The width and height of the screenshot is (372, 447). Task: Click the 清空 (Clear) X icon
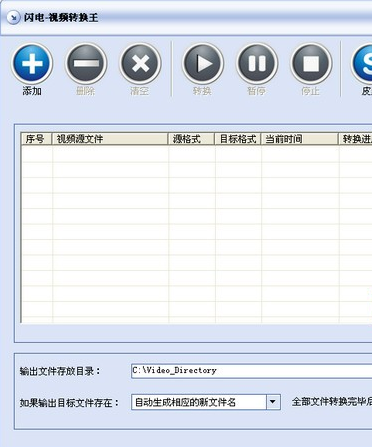click(x=140, y=63)
